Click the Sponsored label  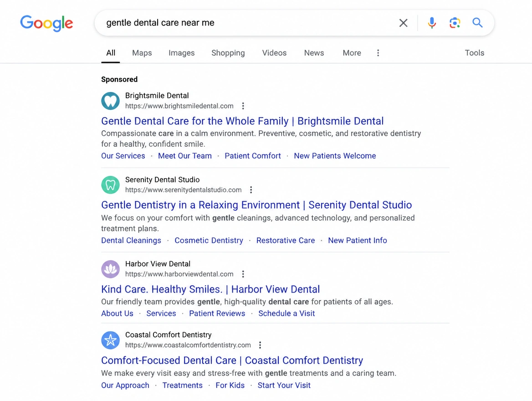click(x=119, y=79)
